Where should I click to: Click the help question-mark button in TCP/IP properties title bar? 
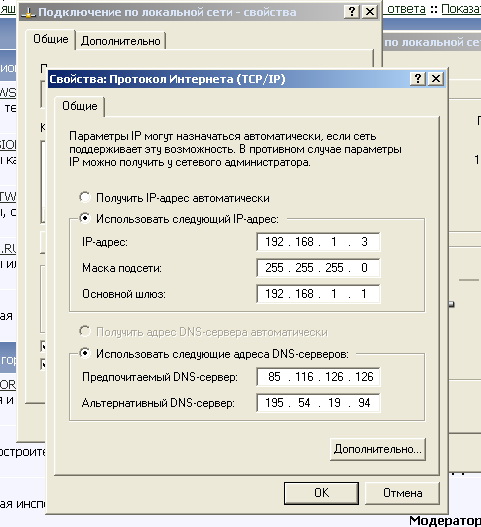point(418,79)
